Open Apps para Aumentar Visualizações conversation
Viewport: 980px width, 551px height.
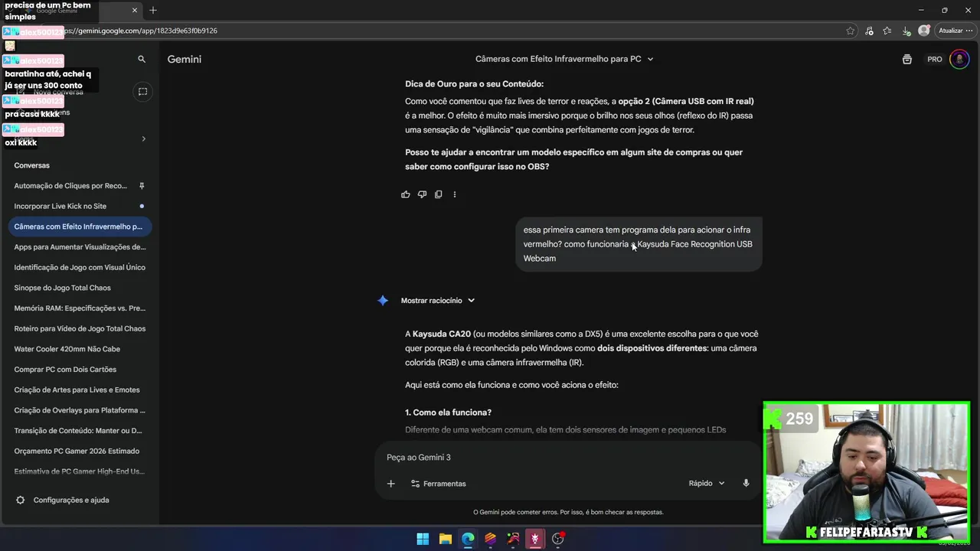80,247
